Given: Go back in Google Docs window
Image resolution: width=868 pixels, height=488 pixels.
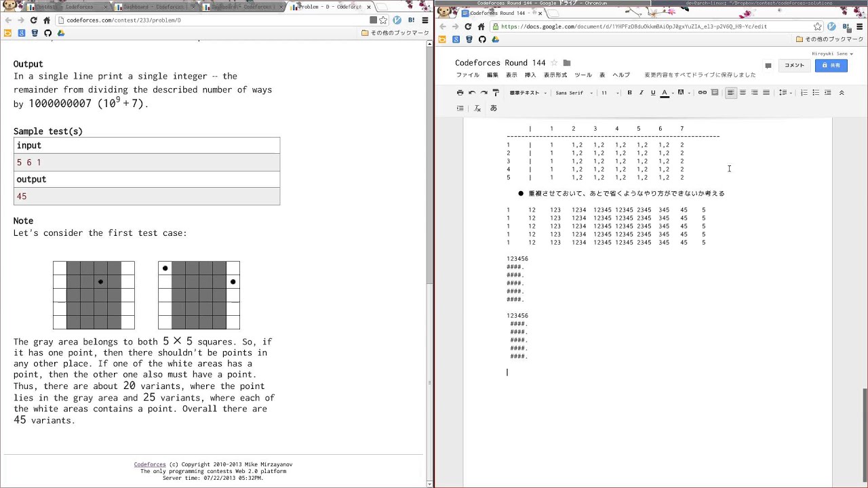Looking at the screenshot, I should (442, 26).
